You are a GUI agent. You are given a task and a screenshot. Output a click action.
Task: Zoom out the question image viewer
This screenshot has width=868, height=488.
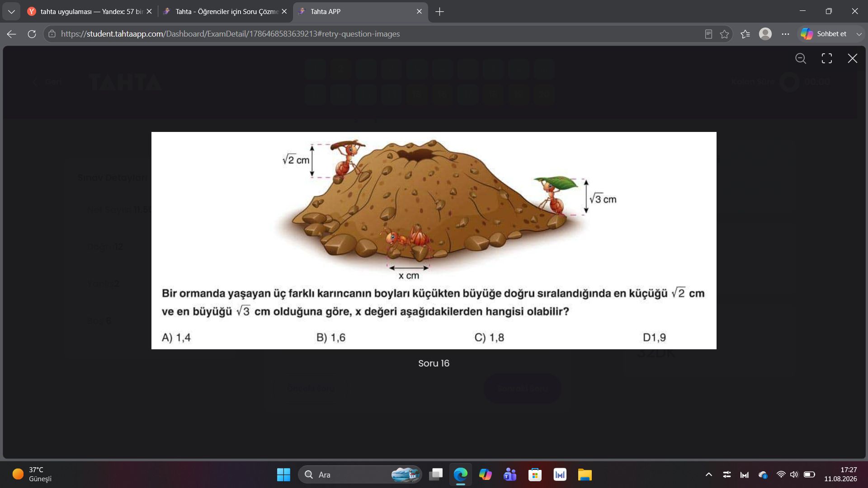tap(801, 58)
